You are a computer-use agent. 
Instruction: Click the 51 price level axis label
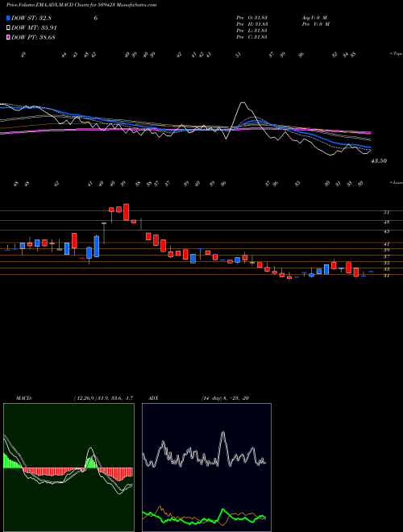386,212
